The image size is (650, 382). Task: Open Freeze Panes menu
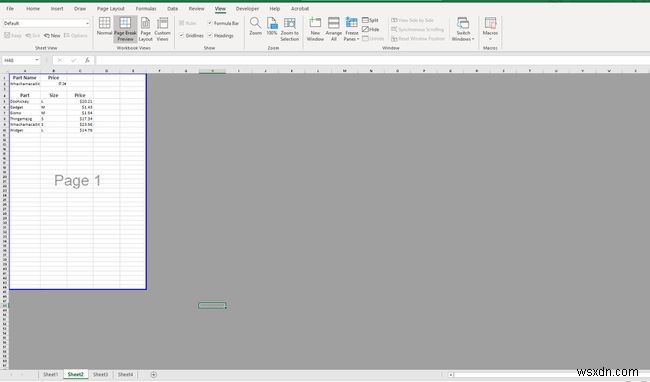[x=352, y=29]
